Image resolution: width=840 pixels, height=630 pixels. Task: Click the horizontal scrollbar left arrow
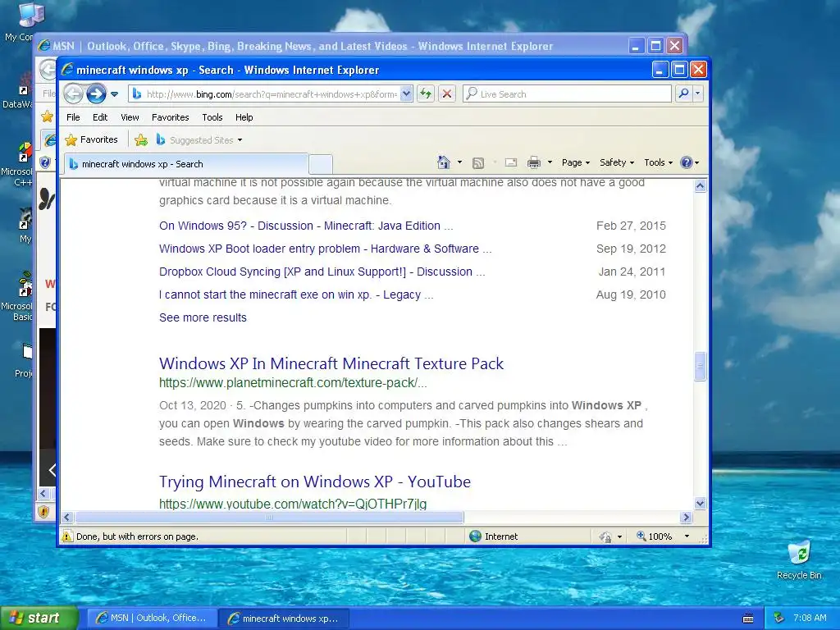(67, 518)
